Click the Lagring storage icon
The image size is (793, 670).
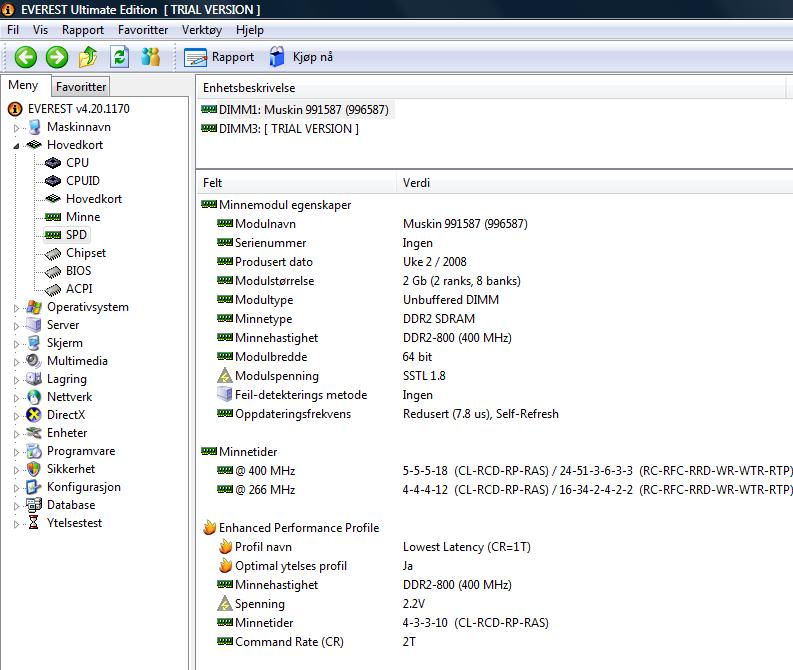(34, 379)
